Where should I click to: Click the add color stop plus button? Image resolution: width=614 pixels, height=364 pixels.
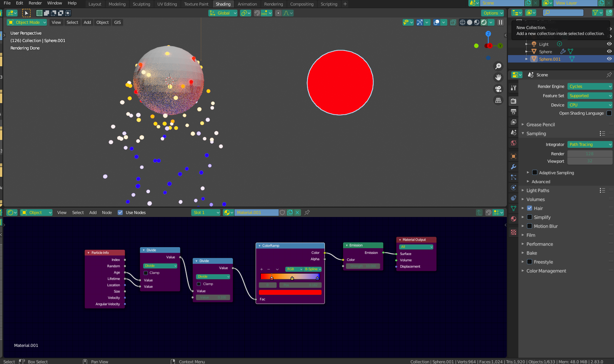(262, 269)
